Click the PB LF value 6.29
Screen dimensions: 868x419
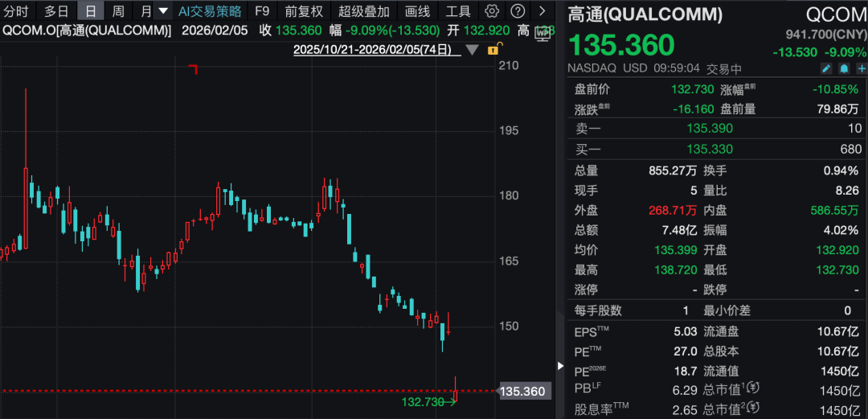(x=686, y=390)
